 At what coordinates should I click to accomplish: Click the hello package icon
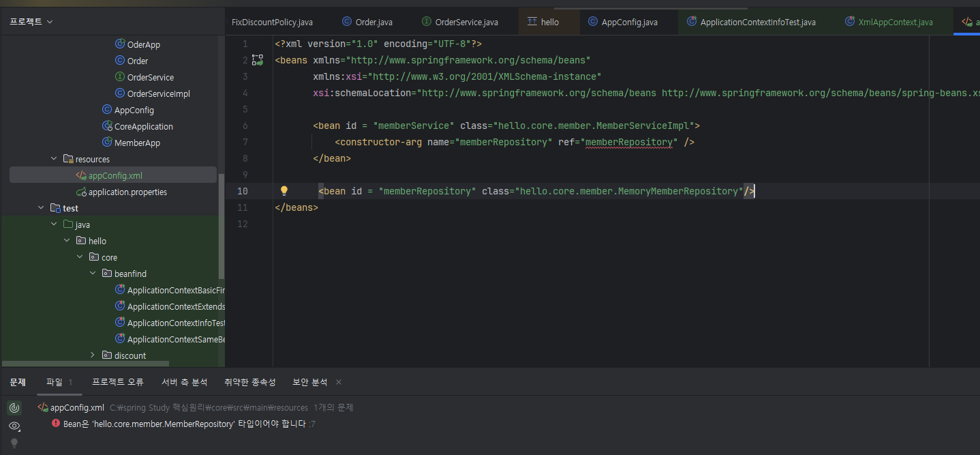click(81, 241)
